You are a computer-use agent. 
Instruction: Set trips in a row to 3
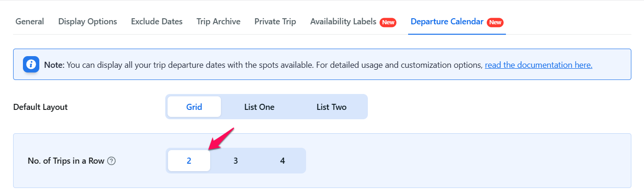[236, 160]
